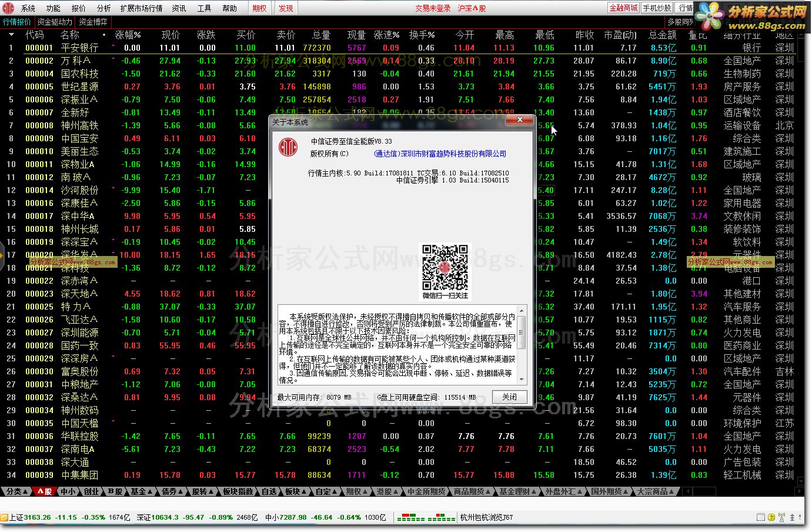Expand the 外盘外汇 bottom tab dropdown
The width and height of the screenshot is (812, 532).
564,491
